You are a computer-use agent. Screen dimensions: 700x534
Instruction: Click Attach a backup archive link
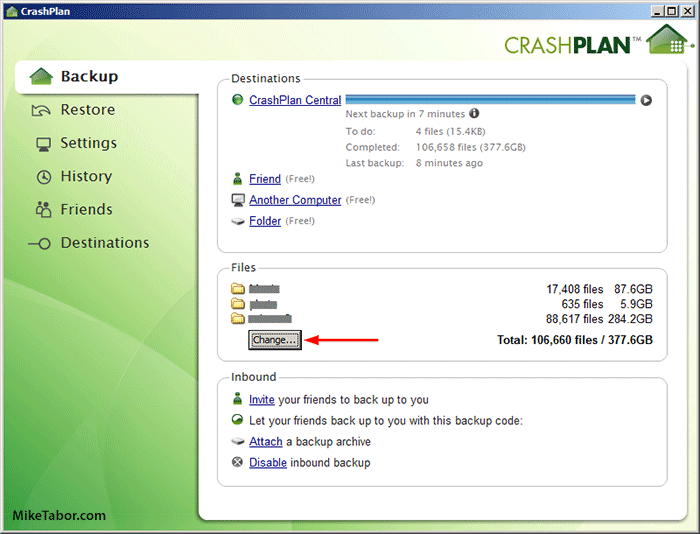point(266,442)
